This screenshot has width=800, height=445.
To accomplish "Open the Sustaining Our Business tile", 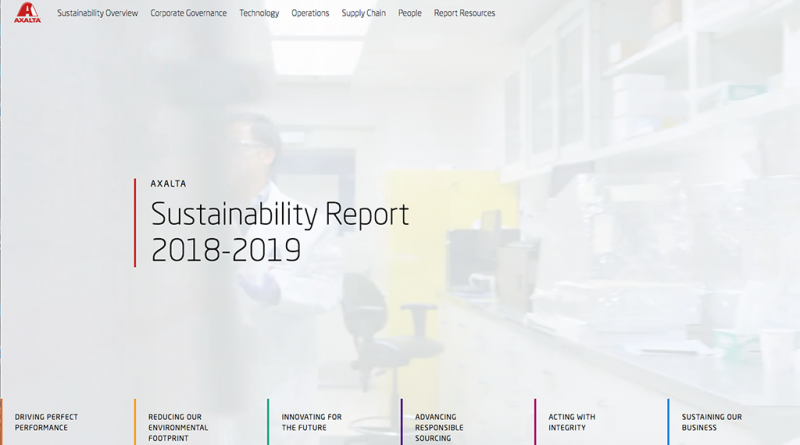I will click(713, 422).
